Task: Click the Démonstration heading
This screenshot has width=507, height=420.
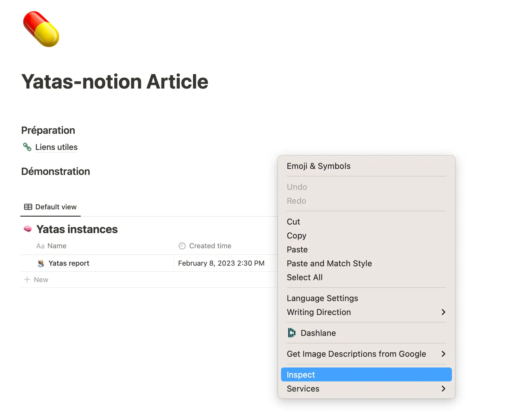Action: point(56,171)
